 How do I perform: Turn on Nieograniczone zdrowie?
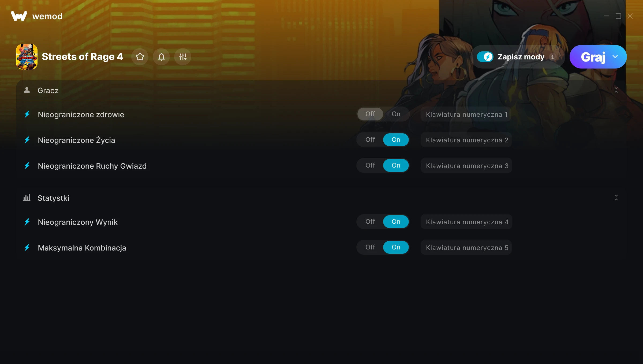click(396, 114)
